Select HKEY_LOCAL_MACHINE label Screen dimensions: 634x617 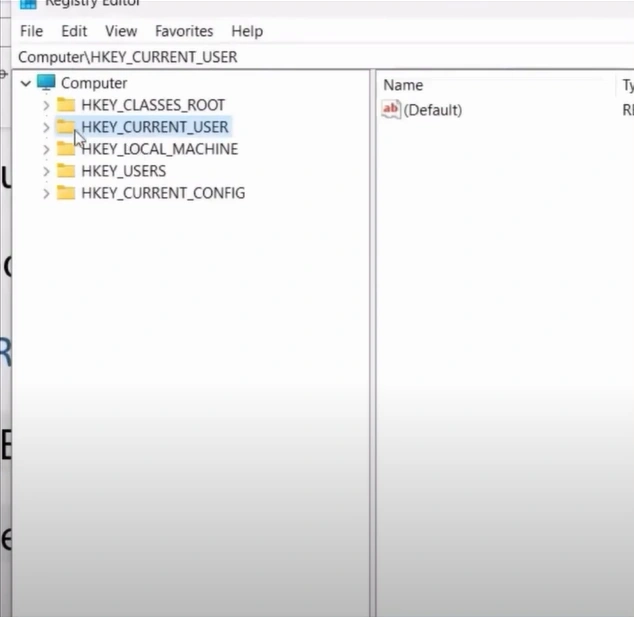(160, 149)
